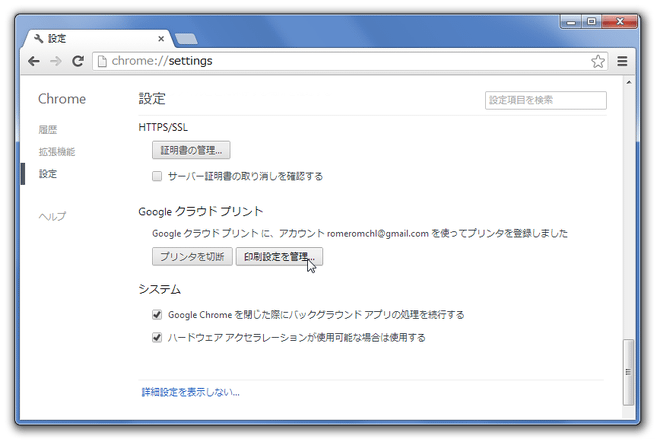Image resolution: width=657 pixels, height=442 pixels.
Task: Minimize the Chrome window
Action: (x=571, y=21)
